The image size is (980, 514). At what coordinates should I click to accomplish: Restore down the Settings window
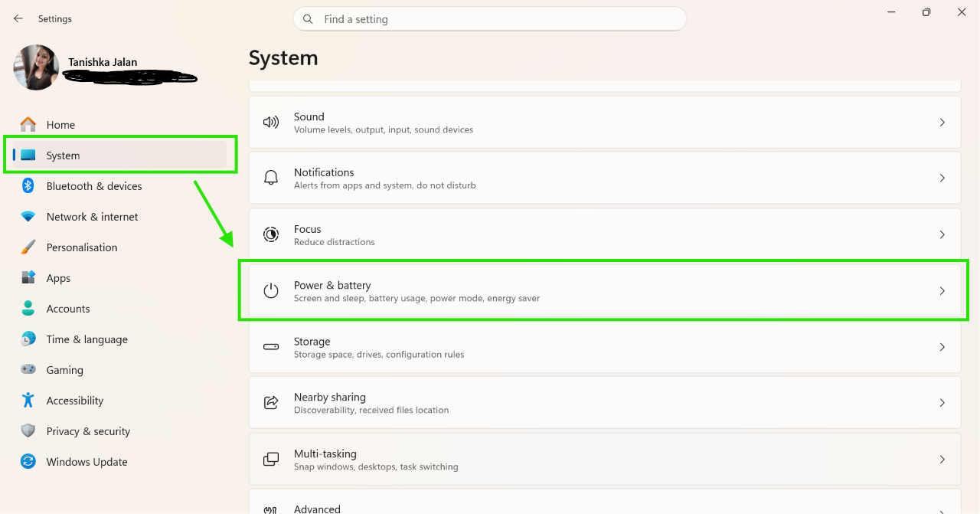[926, 12]
